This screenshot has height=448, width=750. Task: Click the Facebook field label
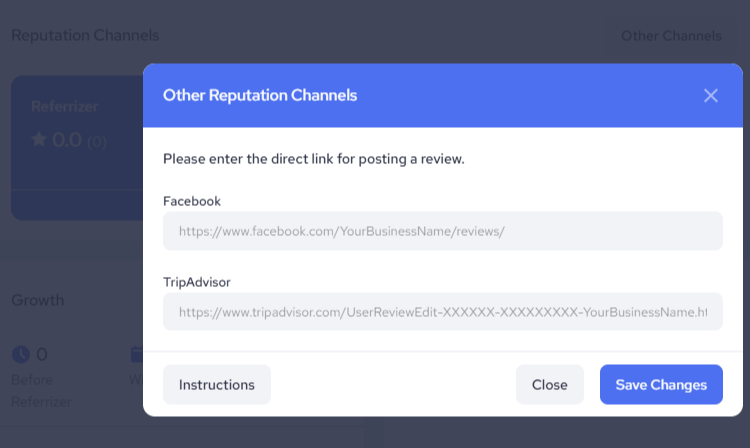pyautogui.click(x=192, y=201)
